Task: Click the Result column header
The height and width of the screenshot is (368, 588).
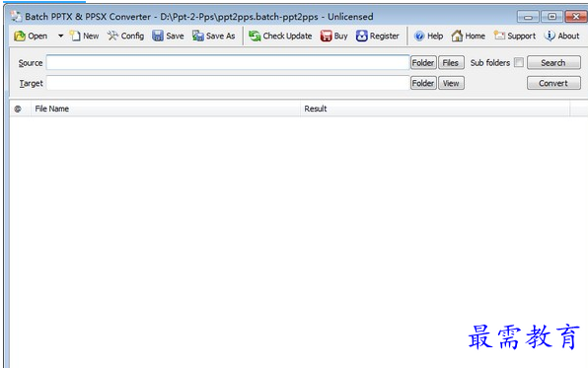Action: point(435,109)
